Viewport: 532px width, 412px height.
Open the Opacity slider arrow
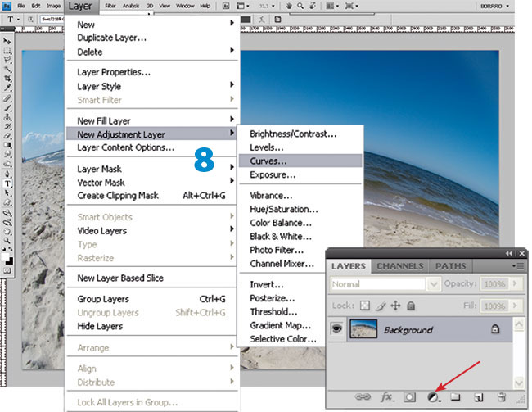pyautogui.click(x=516, y=283)
